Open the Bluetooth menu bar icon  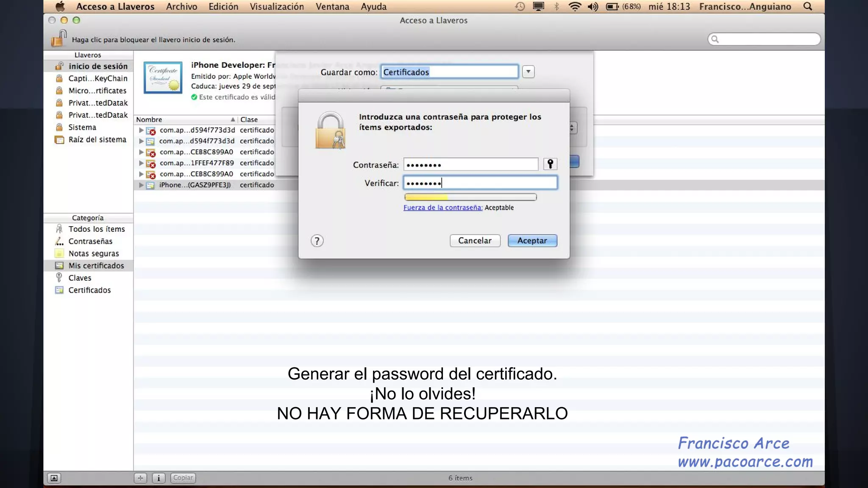point(556,6)
